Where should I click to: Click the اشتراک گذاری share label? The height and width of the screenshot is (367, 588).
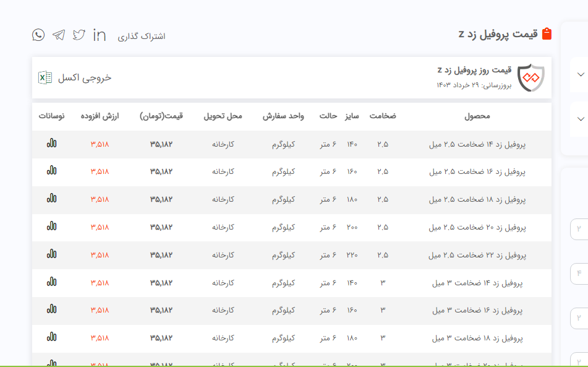point(142,36)
